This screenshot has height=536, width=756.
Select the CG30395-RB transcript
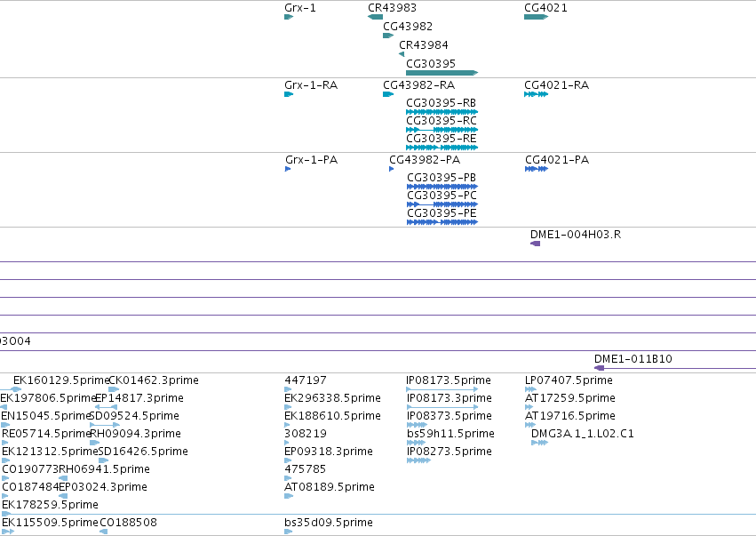point(442,112)
